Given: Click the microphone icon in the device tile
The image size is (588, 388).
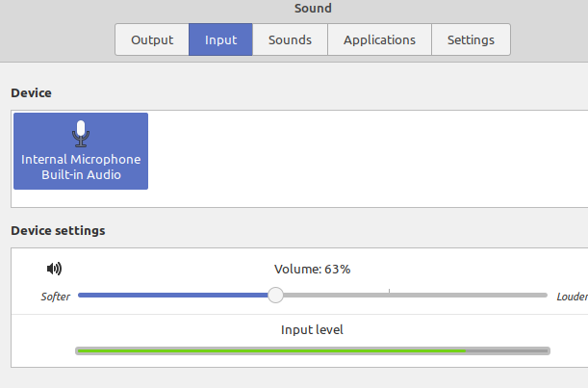Looking at the screenshot, I should (x=81, y=134).
